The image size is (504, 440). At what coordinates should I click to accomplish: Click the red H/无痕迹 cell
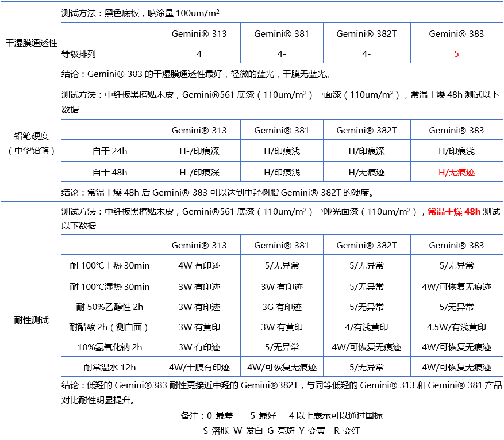pyautogui.click(x=456, y=173)
